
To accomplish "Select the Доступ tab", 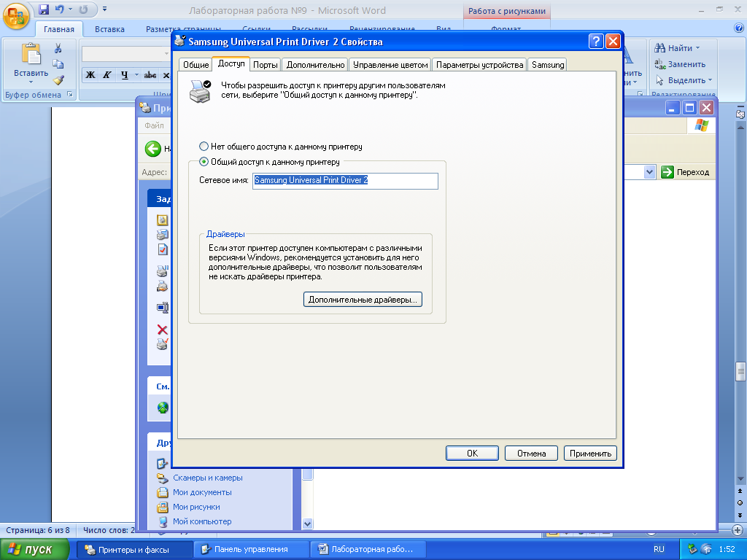I will pyautogui.click(x=231, y=63).
